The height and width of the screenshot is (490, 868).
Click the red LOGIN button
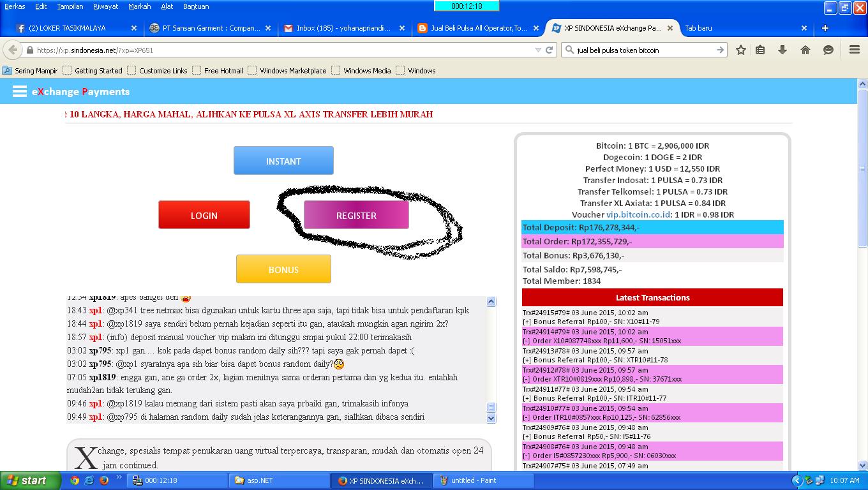[204, 215]
